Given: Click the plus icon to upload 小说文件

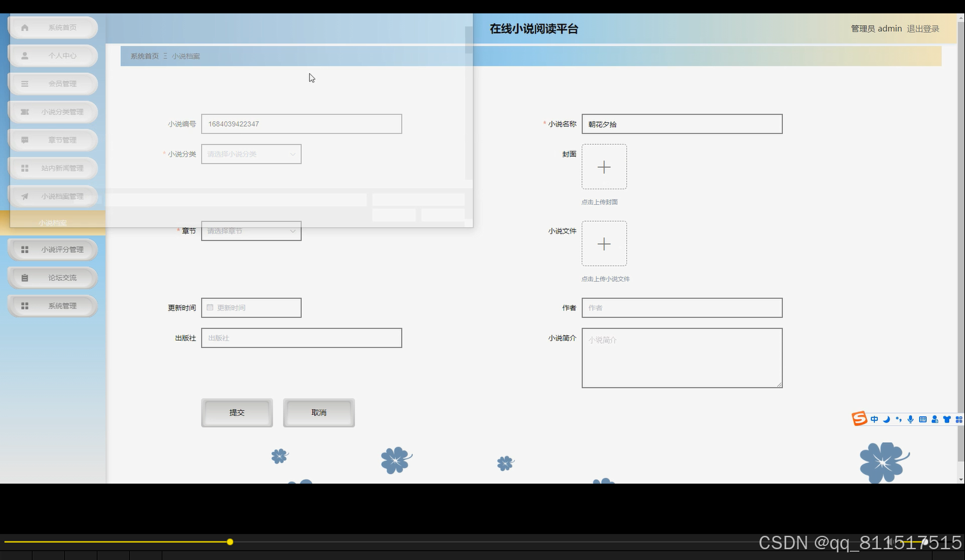Looking at the screenshot, I should [604, 244].
